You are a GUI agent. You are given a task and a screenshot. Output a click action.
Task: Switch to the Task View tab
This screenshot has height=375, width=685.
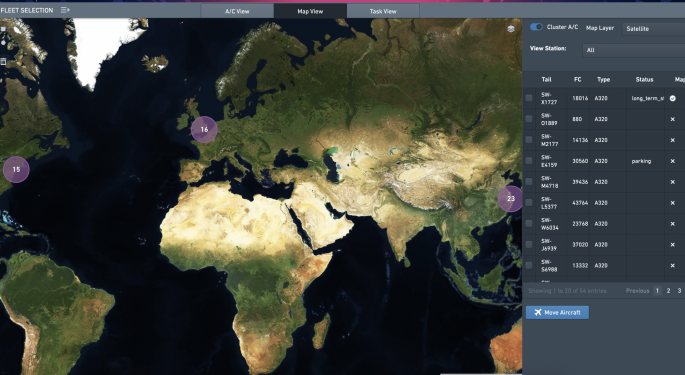(383, 11)
